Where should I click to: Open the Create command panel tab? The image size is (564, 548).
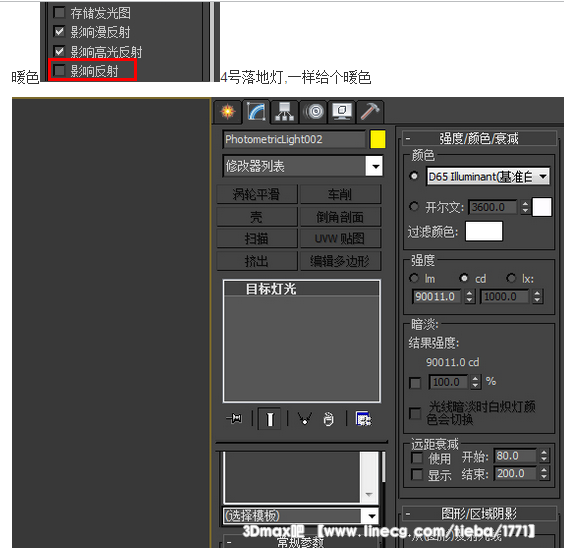[x=228, y=112]
